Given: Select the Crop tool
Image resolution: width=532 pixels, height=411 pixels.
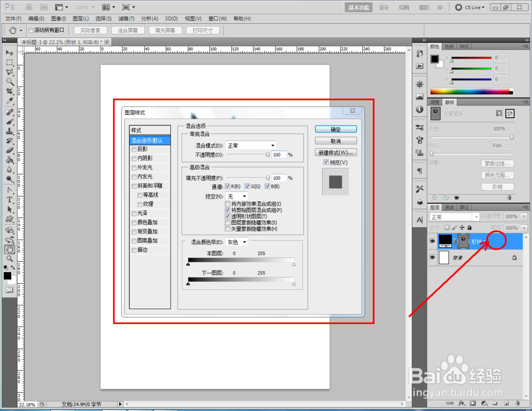Looking at the screenshot, I should [10, 91].
